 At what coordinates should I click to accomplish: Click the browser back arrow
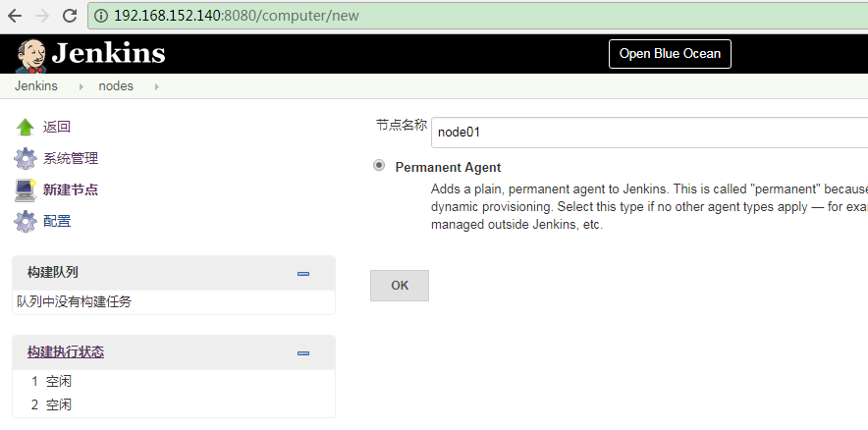tap(15, 16)
